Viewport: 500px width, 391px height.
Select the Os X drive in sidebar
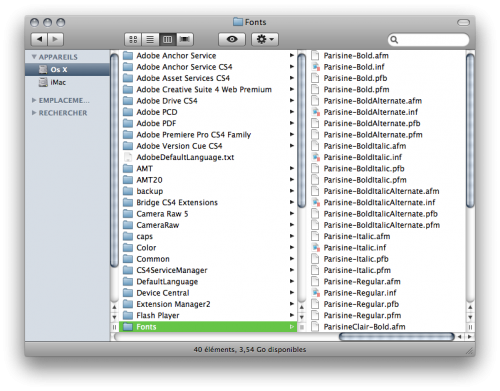68,69
